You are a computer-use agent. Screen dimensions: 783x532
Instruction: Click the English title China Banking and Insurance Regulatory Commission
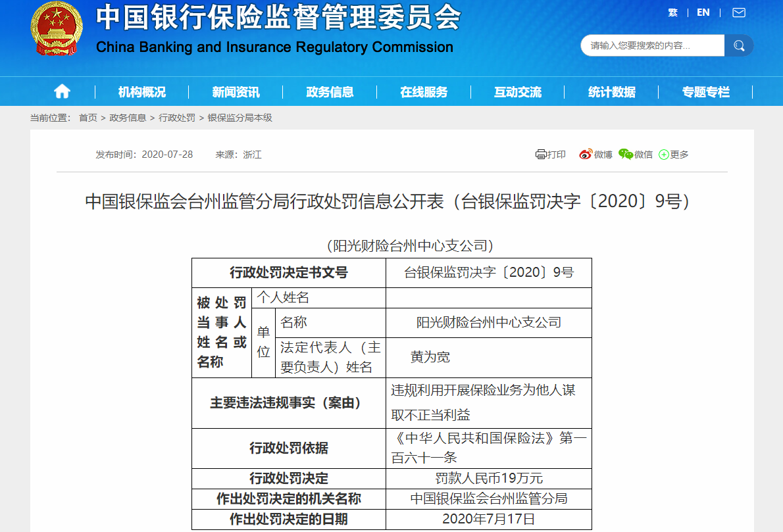pyautogui.click(x=274, y=47)
